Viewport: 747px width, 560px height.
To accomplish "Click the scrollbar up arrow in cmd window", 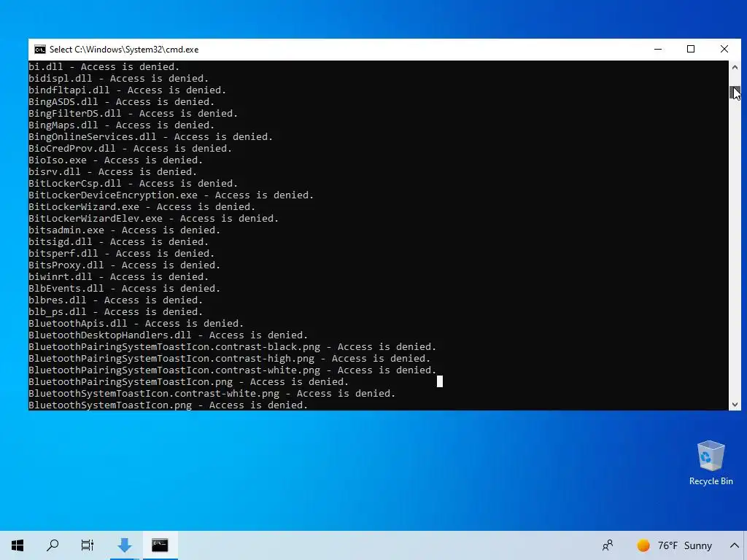I will 735,67.
